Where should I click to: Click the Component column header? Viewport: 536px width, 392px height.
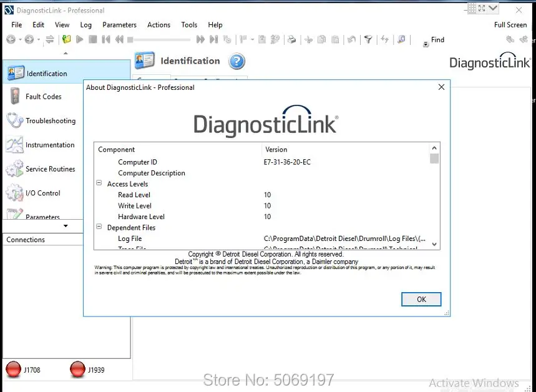click(x=178, y=149)
